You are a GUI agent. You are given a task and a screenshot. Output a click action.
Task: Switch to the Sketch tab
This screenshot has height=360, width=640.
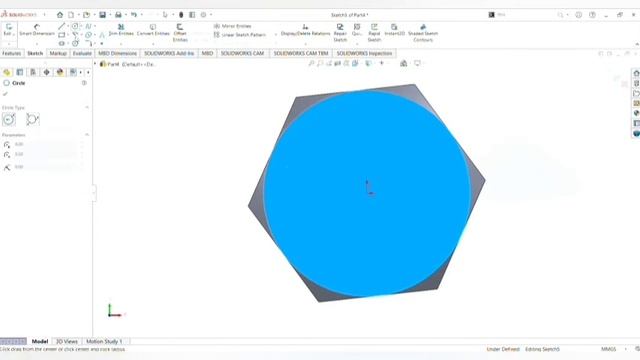coord(35,53)
